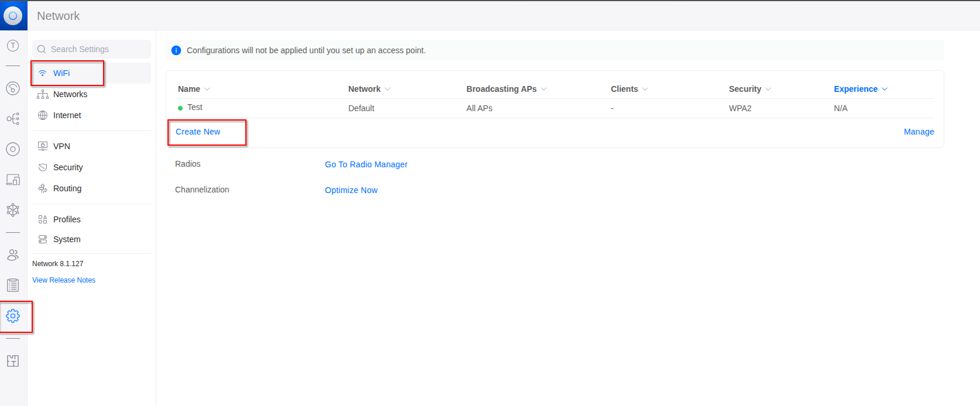Image resolution: width=980 pixels, height=406 pixels.
Task: Click the System icon in the sidebar
Action: (43, 239)
